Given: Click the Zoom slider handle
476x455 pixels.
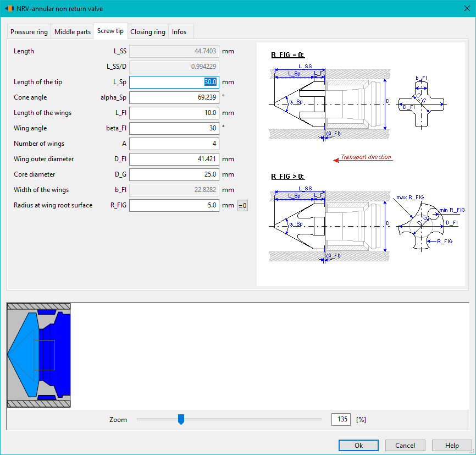Looking at the screenshot, I should coord(181,419).
